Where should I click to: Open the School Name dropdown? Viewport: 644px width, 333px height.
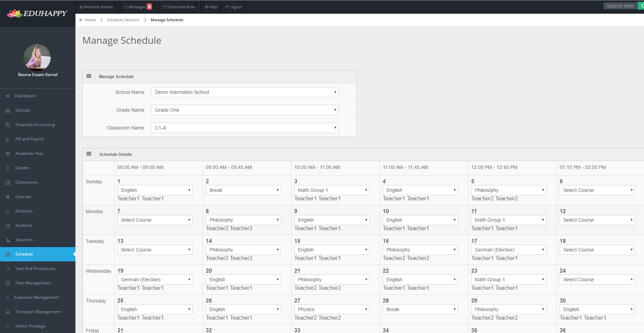point(245,92)
